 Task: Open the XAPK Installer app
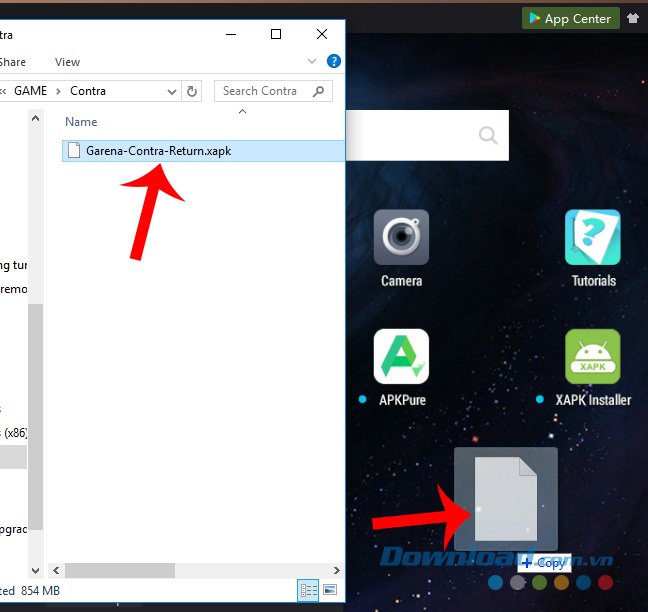pyautogui.click(x=593, y=356)
